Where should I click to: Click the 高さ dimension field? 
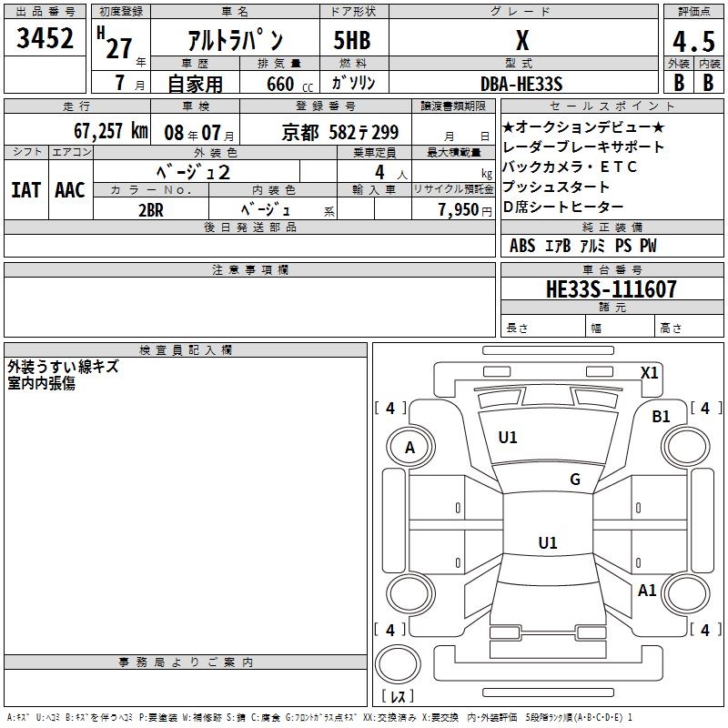click(689, 326)
